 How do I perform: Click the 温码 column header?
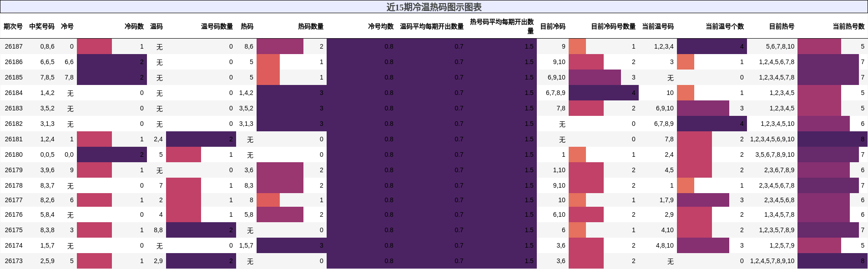156,26
